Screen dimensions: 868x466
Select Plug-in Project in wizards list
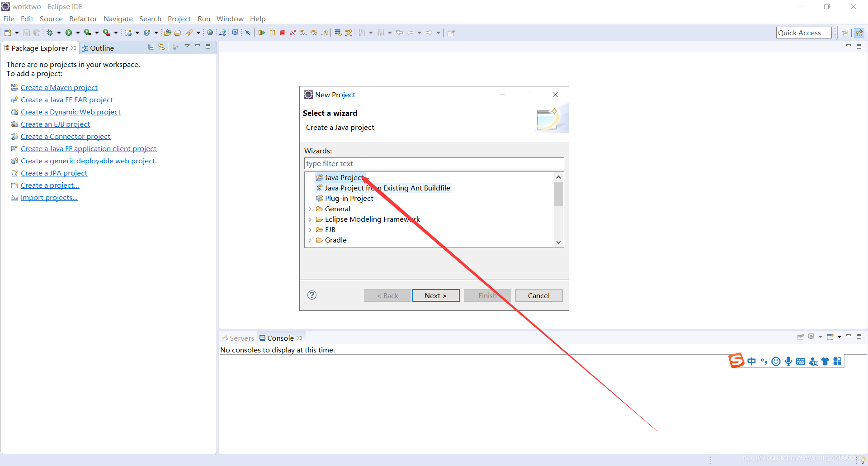[345, 198]
